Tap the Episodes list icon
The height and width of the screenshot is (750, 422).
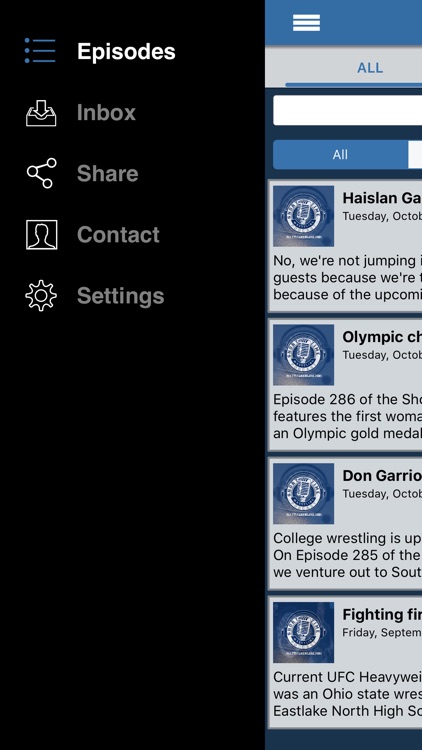[x=40, y=51]
